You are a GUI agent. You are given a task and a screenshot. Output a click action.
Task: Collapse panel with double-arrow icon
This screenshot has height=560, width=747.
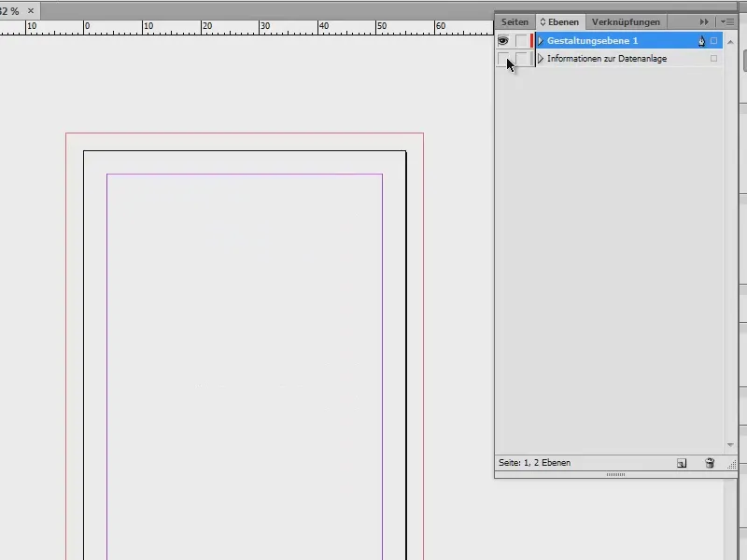pos(704,21)
